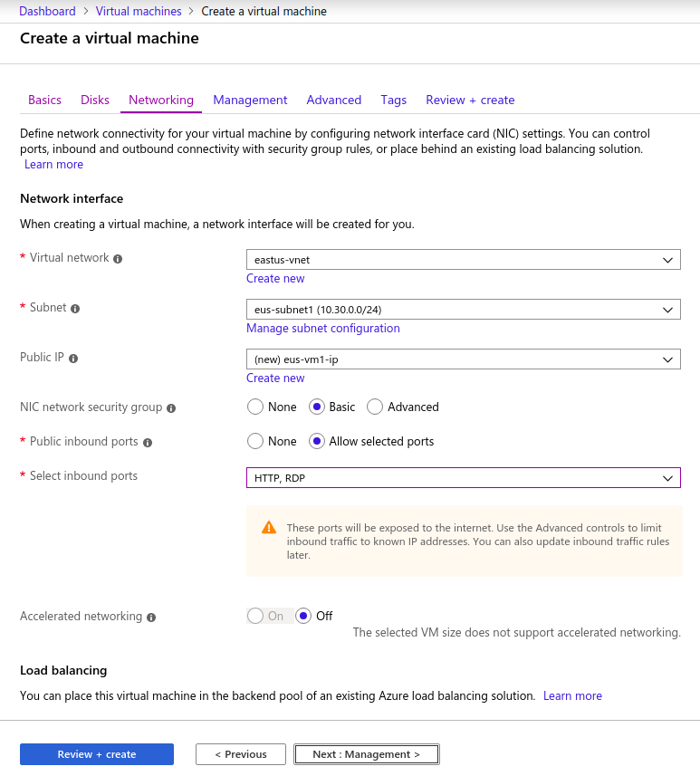Click 'Create a virtual machine' breadcrumb text
The width and height of the screenshot is (700, 776).
(x=264, y=12)
